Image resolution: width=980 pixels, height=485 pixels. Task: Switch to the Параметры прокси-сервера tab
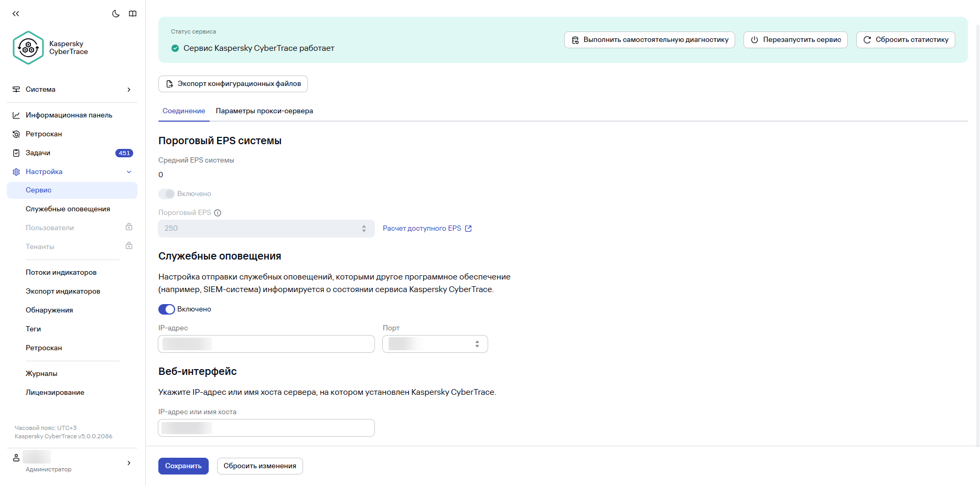coord(264,111)
